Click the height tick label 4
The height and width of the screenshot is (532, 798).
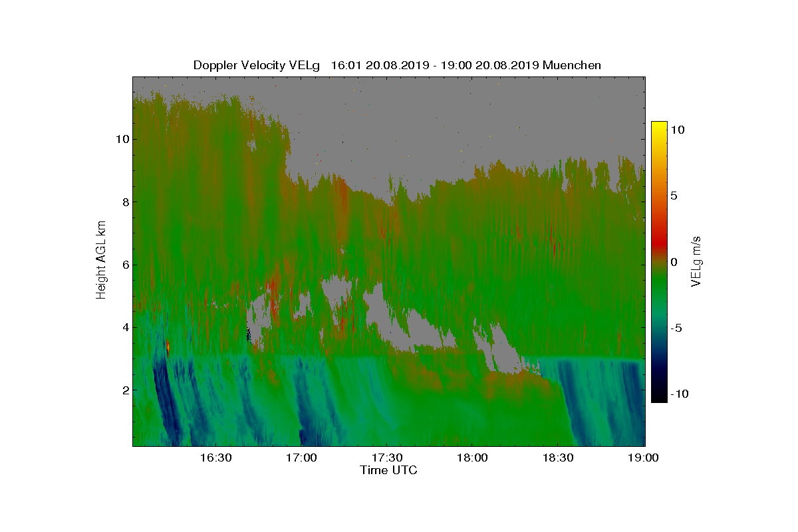click(x=124, y=327)
